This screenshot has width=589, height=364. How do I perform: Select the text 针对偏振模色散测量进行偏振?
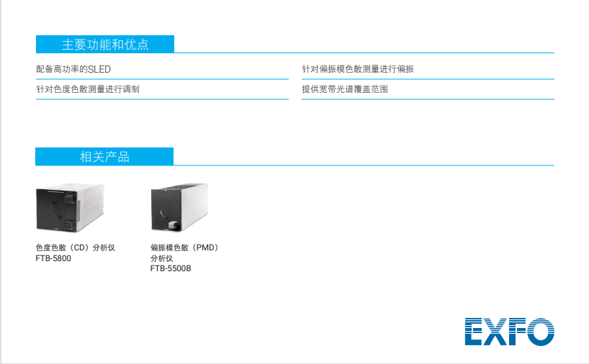[x=358, y=68]
